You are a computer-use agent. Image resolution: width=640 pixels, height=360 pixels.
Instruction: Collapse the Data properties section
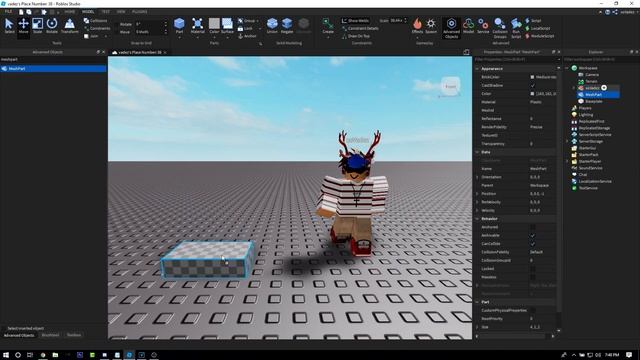(477, 152)
